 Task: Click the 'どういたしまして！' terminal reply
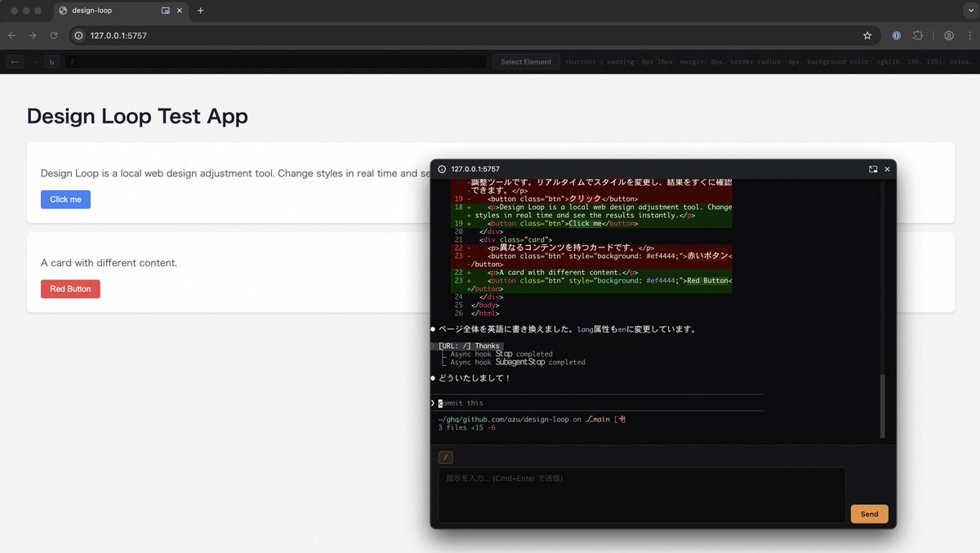click(474, 378)
